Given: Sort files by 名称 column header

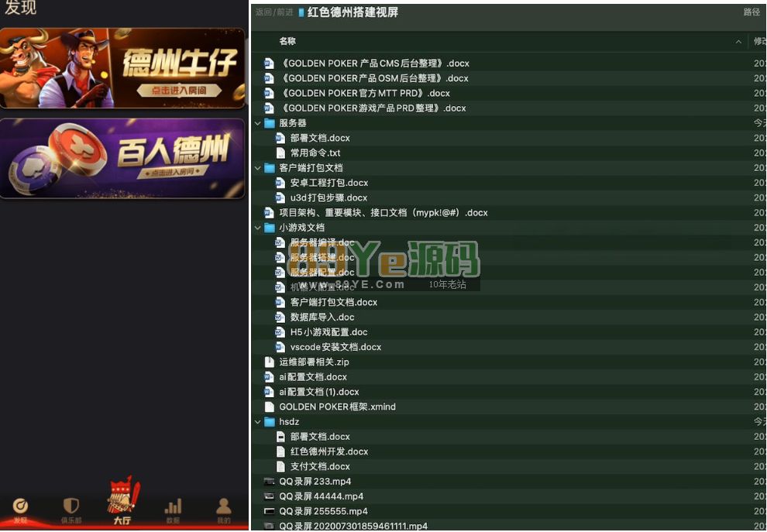Looking at the screenshot, I should point(287,41).
